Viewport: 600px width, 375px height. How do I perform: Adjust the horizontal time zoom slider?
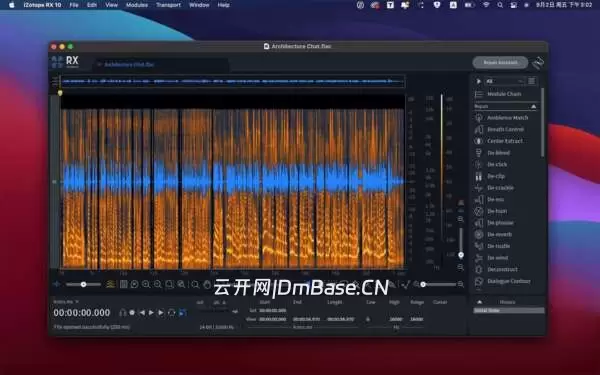(439, 284)
